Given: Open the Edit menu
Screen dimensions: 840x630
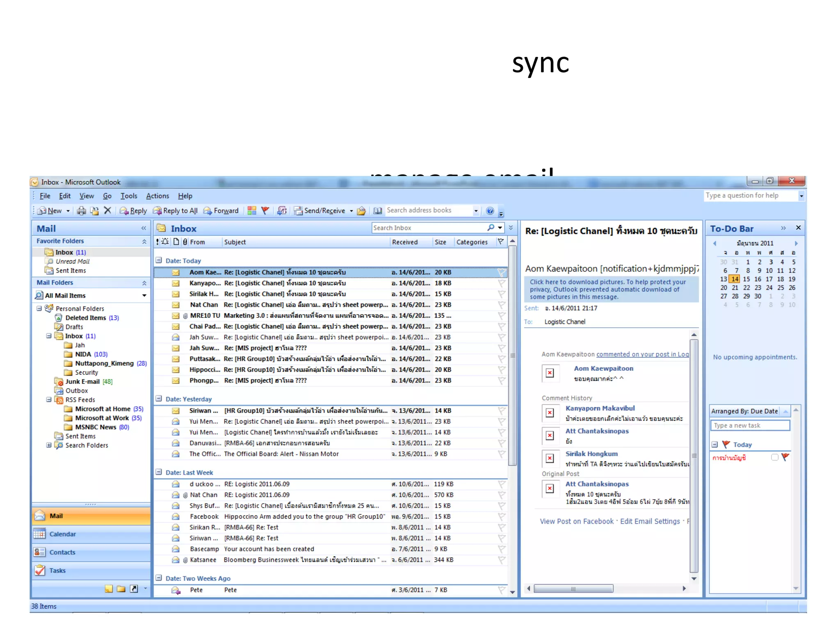Looking at the screenshot, I should coord(65,196).
